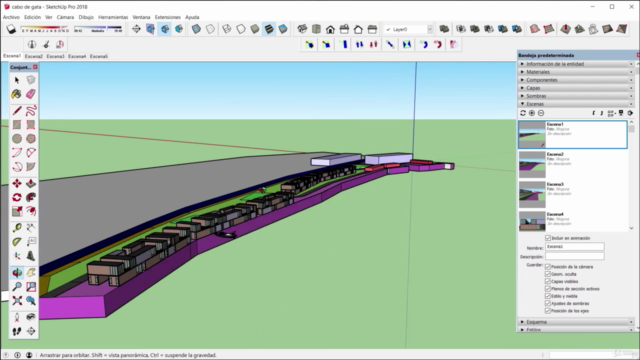
Task: Click the update scene refresh icon
Action: coord(523,113)
